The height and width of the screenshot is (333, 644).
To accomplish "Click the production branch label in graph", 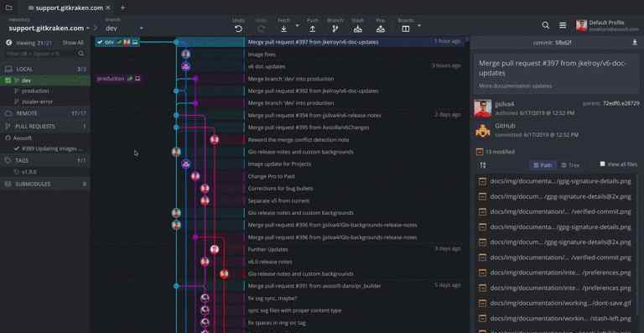I will [119, 78].
